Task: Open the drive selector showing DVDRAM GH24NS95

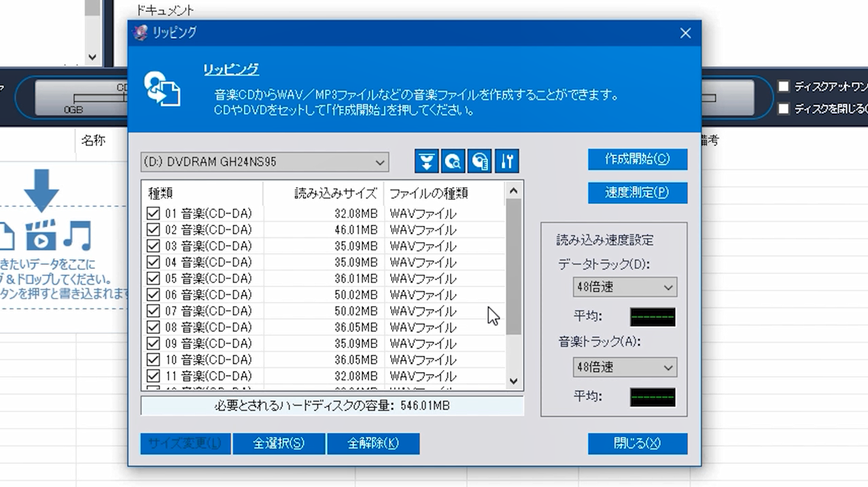Action: coord(265,162)
